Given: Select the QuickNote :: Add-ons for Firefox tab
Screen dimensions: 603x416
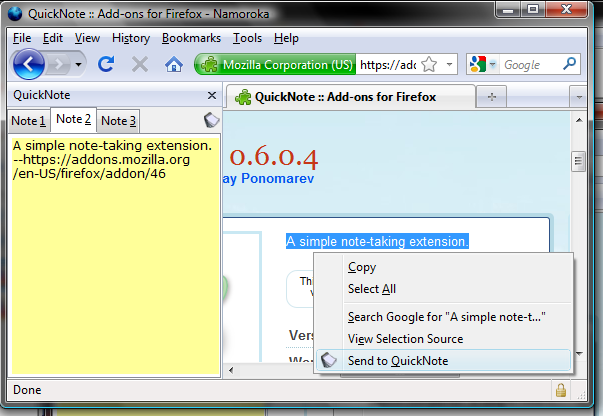Looking at the screenshot, I should tap(350, 97).
